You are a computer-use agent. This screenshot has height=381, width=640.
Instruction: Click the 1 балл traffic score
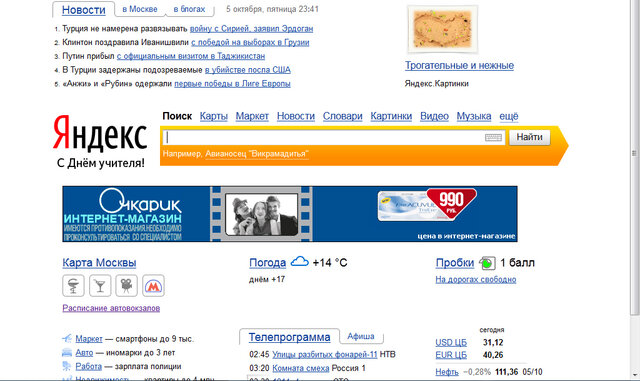point(517,263)
